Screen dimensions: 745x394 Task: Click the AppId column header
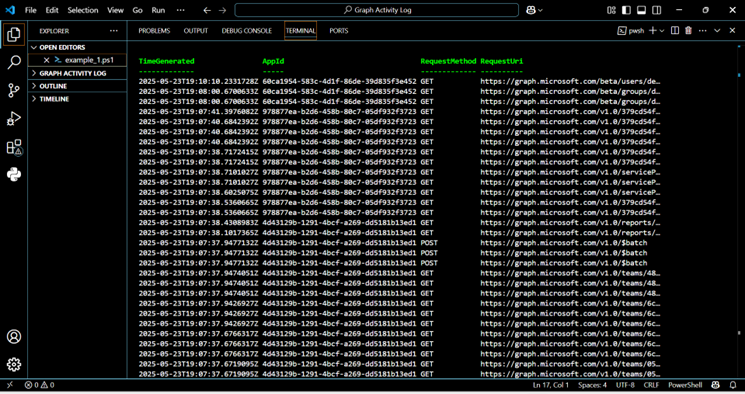[273, 61]
